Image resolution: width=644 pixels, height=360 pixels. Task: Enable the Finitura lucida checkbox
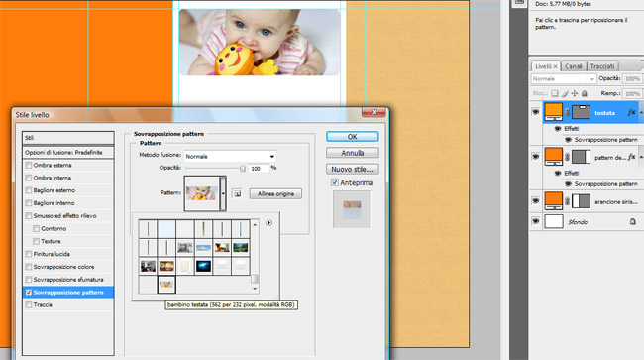click(x=29, y=254)
